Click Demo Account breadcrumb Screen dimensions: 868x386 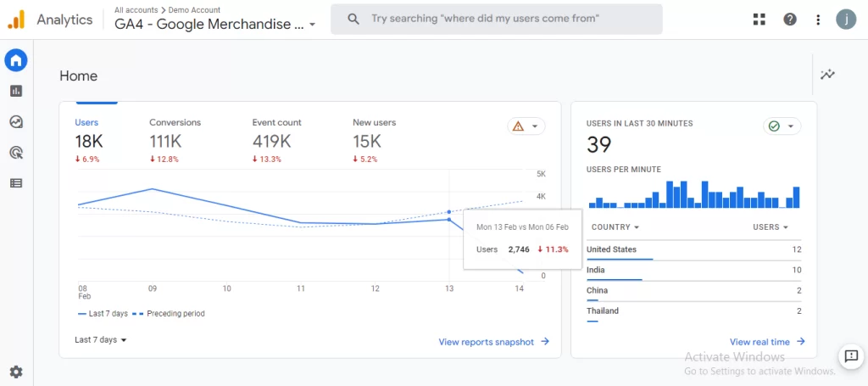click(194, 10)
